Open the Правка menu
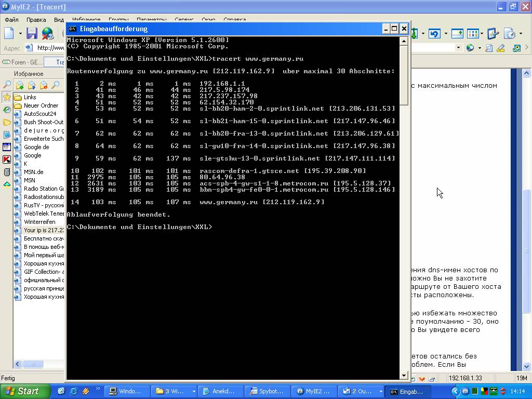Screen dimensions: 532x399 pyautogui.click(x=36, y=20)
